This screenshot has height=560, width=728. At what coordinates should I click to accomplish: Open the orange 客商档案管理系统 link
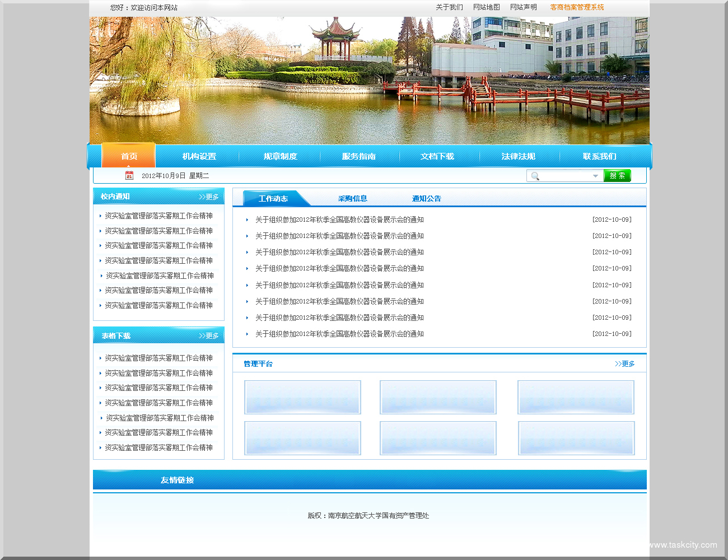point(577,7)
